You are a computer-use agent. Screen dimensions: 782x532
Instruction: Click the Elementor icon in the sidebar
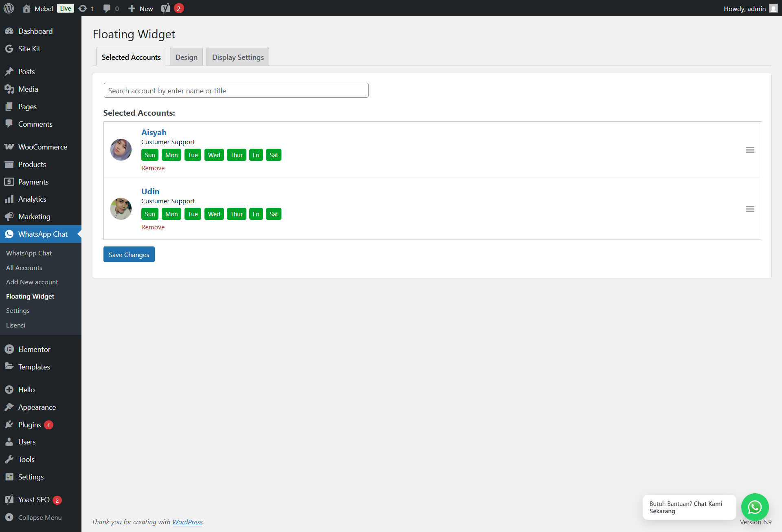[x=9, y=349]
